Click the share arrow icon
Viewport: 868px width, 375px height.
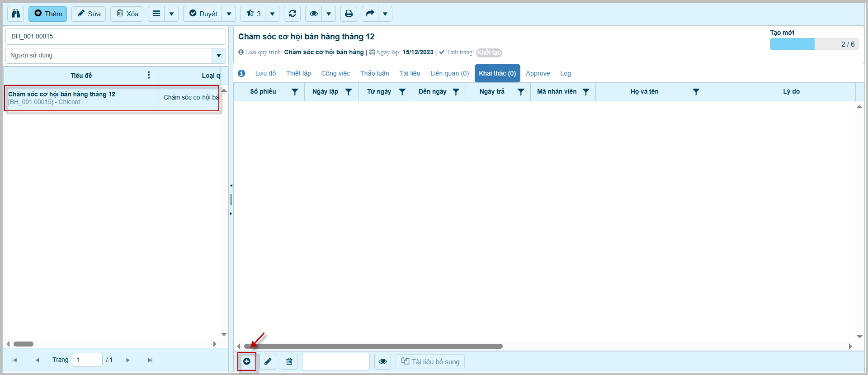click(370, 14)
